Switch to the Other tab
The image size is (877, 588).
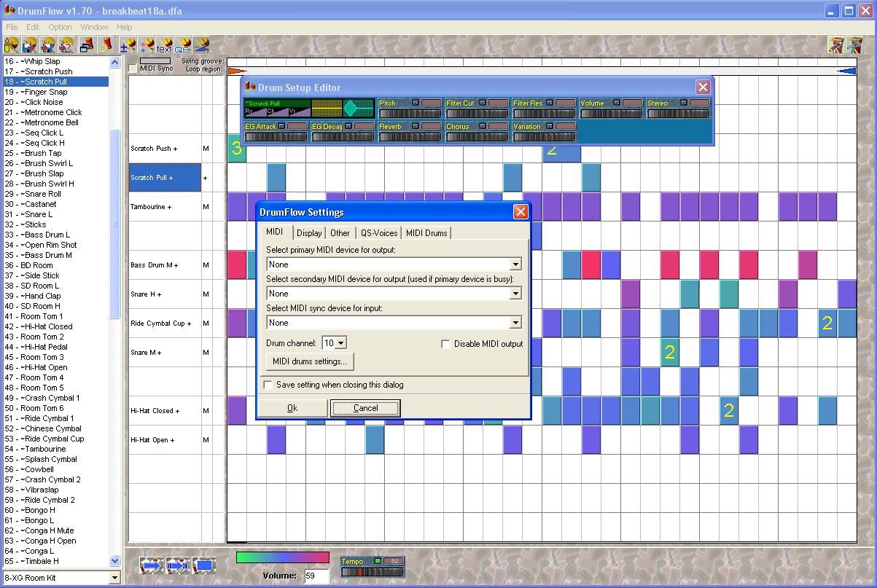click(340, 233)
